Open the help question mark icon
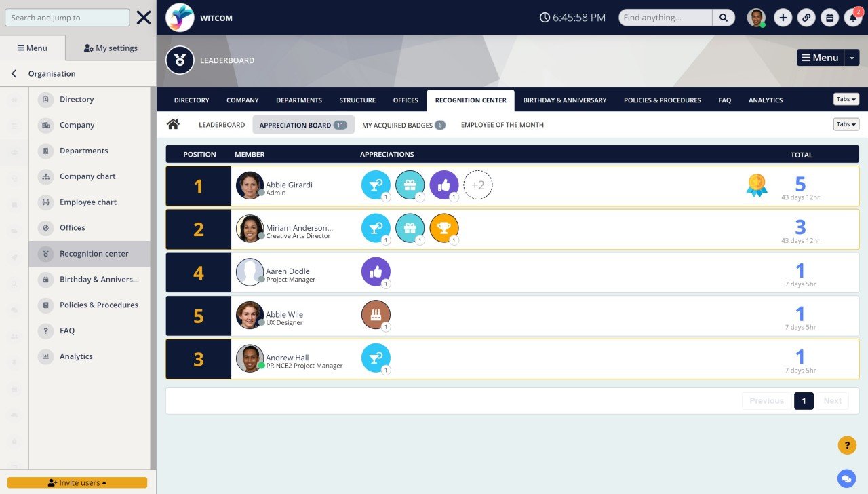This screenshot has height=494, width=868. tap(846, 445)
